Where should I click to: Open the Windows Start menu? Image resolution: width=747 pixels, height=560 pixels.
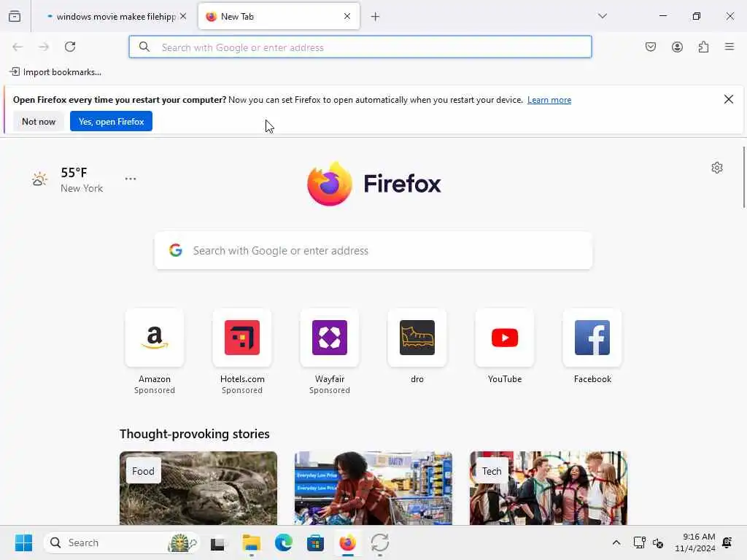(x=24, y=542)
